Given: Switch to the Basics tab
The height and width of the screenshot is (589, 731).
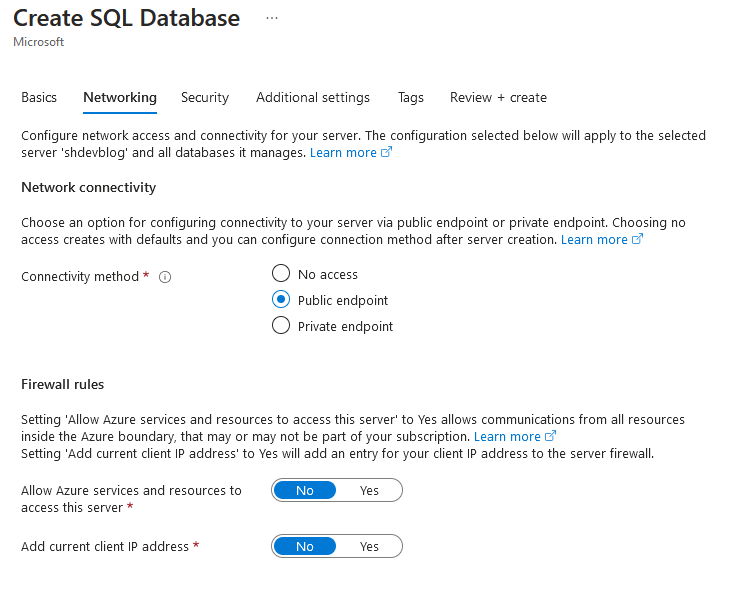Looking at the screenshot, I should coord(39,97).
